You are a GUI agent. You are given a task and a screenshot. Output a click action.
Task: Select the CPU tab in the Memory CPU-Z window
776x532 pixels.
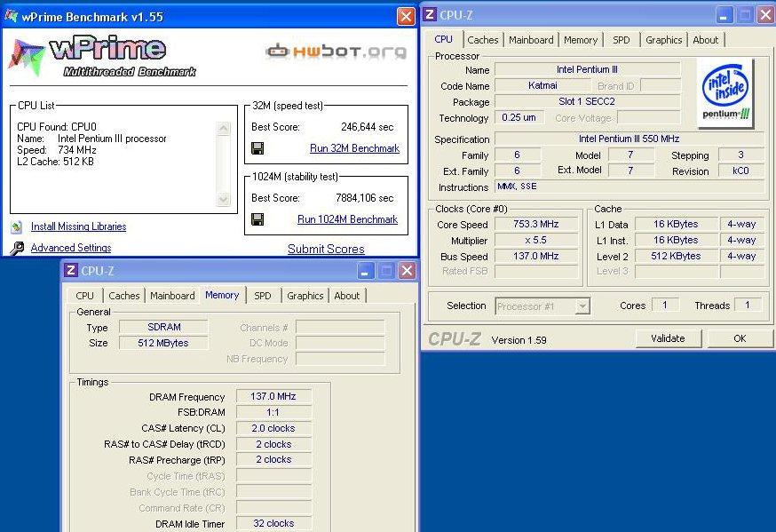click(84, 296)
